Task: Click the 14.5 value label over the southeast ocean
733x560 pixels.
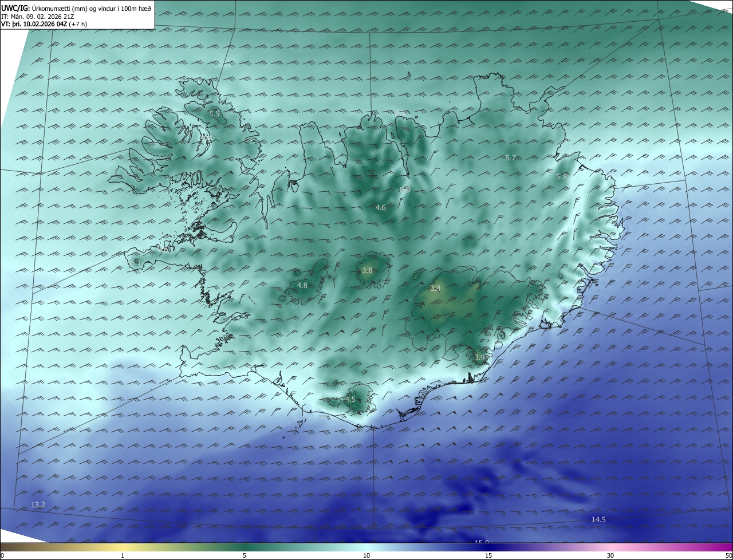Action: pos(598,520)
